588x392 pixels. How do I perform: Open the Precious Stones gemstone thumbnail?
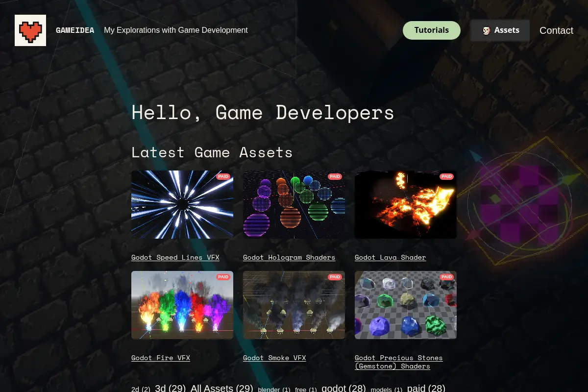coord(406,305)
